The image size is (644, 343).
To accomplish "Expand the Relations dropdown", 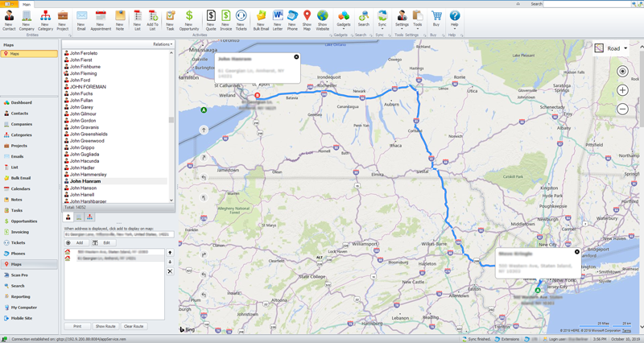I will (x=162, y=44).
